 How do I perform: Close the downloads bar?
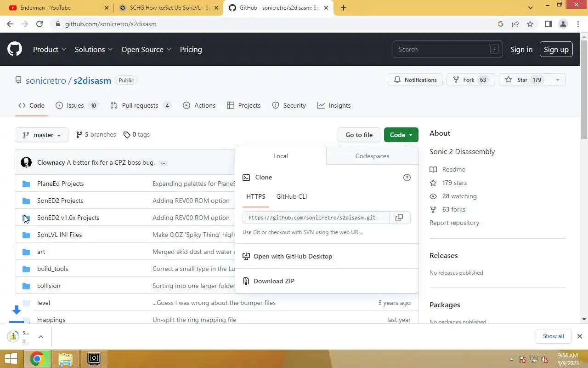coord(580,336)
